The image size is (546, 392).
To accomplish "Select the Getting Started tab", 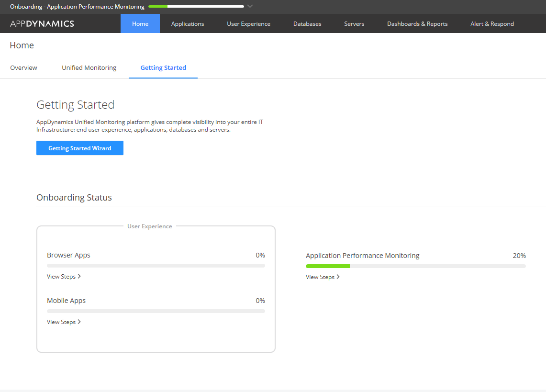I will (x=163, y=67).
